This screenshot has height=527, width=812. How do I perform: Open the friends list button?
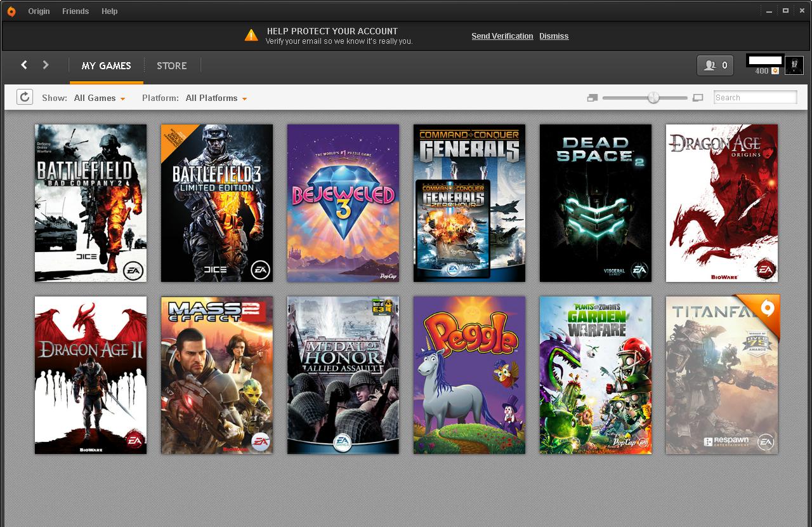(715, 65)
